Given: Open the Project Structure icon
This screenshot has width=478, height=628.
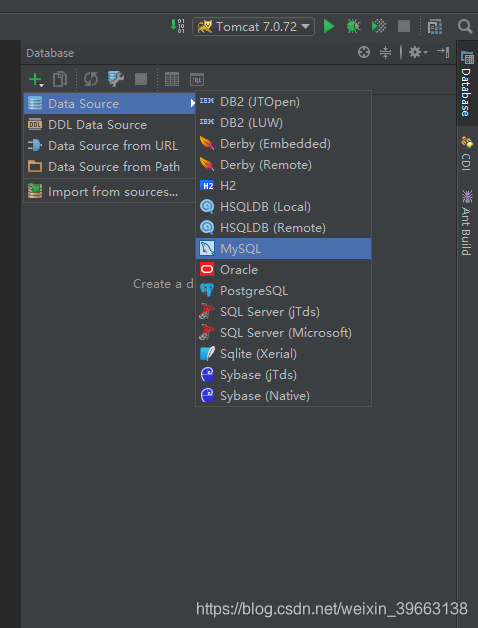Looking at the screenshot, I should [435, 27].
